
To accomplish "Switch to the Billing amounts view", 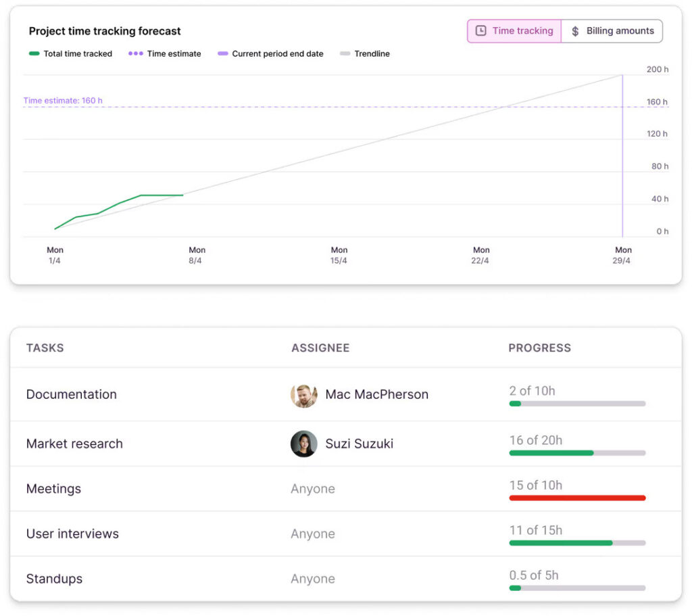I will point(612,31).
